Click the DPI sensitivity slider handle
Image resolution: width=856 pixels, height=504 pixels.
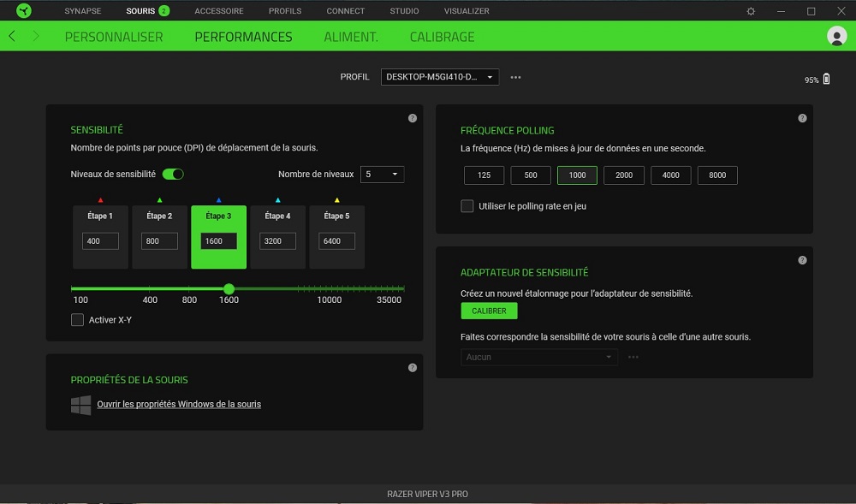[x=229, y=289]
